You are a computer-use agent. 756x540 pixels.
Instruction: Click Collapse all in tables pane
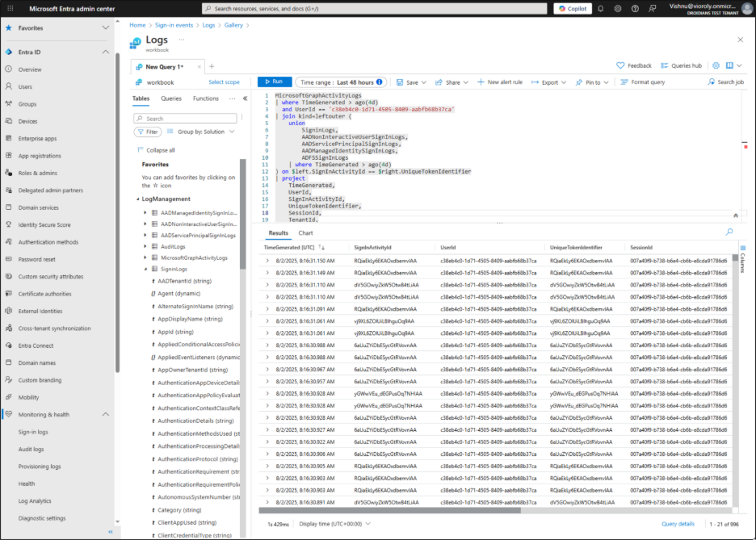(x=156, y=150)
